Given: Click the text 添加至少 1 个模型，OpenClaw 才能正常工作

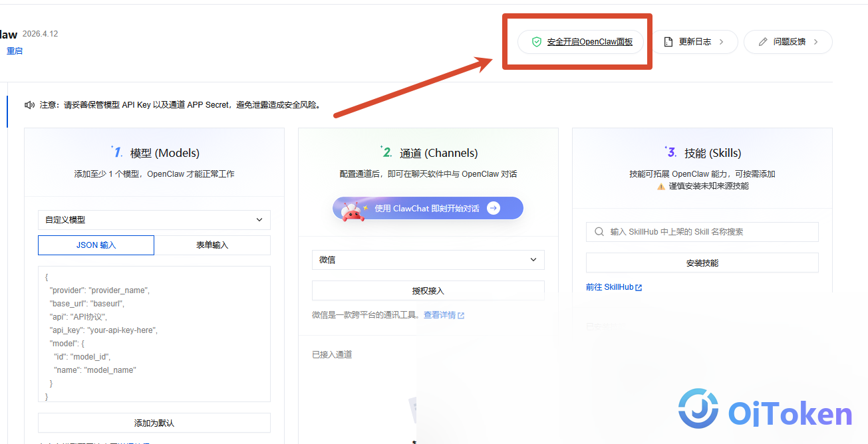Looking at the screenshot, I should [154, 174].
